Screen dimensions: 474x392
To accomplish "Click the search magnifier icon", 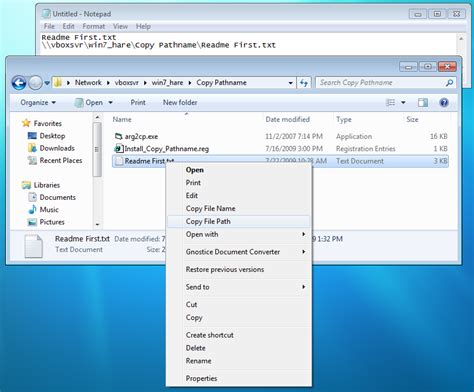I will [x=449, y=83].
